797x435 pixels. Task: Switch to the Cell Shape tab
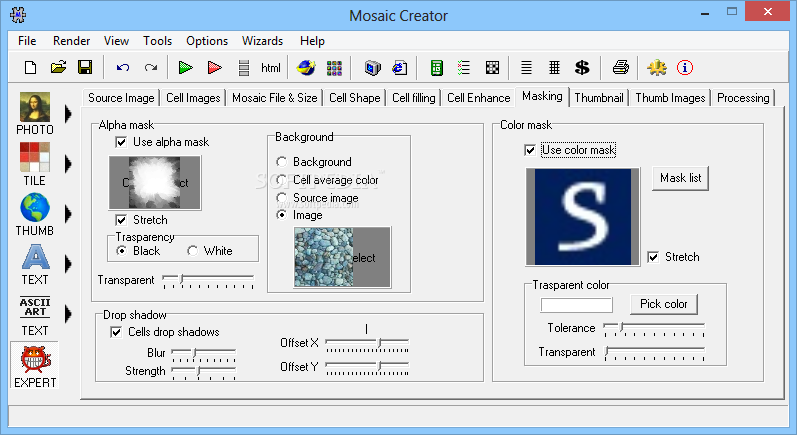(x=354, y=98)
